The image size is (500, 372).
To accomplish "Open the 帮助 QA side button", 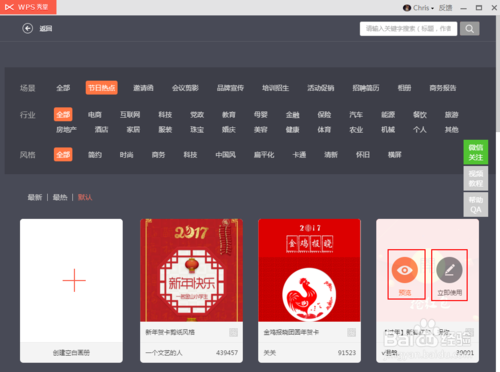I will point(476,205).
